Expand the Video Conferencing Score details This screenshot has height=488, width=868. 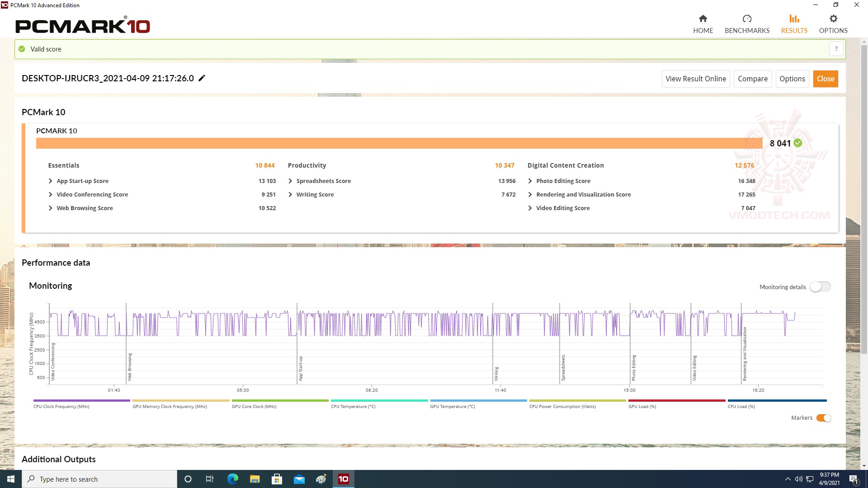(51, 194)
